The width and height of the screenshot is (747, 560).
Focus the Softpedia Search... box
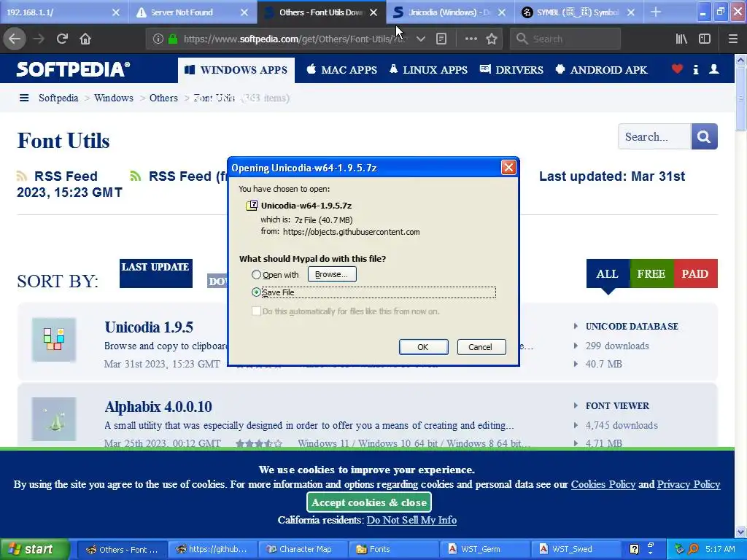(654, 136)
